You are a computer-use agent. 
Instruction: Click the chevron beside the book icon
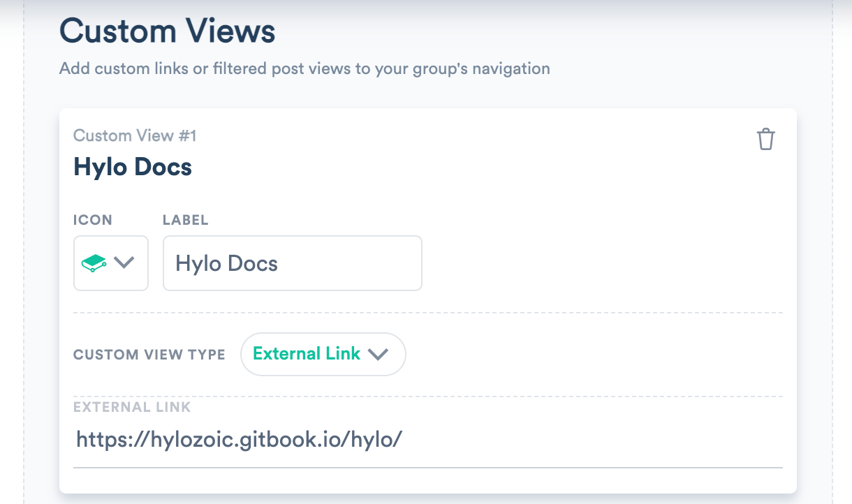(124, 262)
